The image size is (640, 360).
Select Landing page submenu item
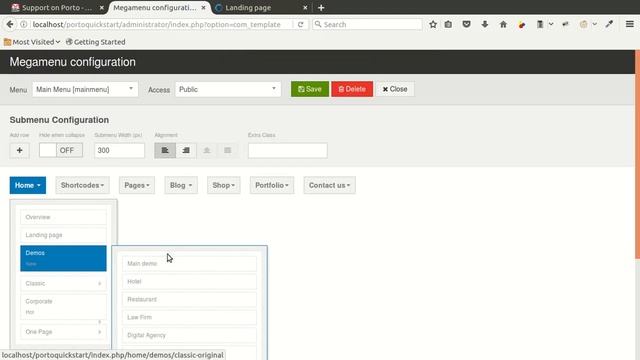click(63, 235)
